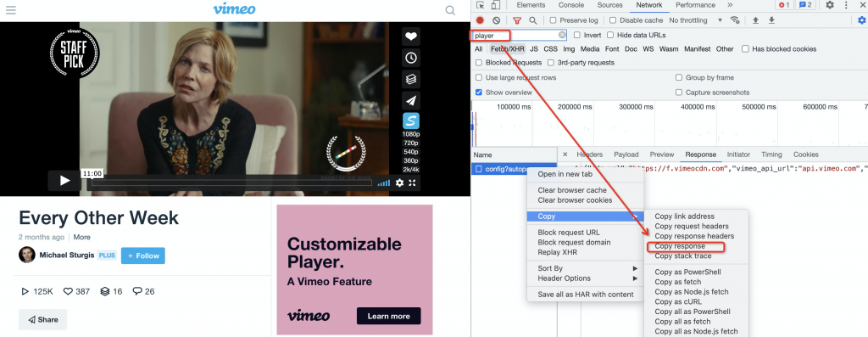Enter fullscreen on the video player
The width and height of the screenshot is (868, 337).
coord(413,183)
